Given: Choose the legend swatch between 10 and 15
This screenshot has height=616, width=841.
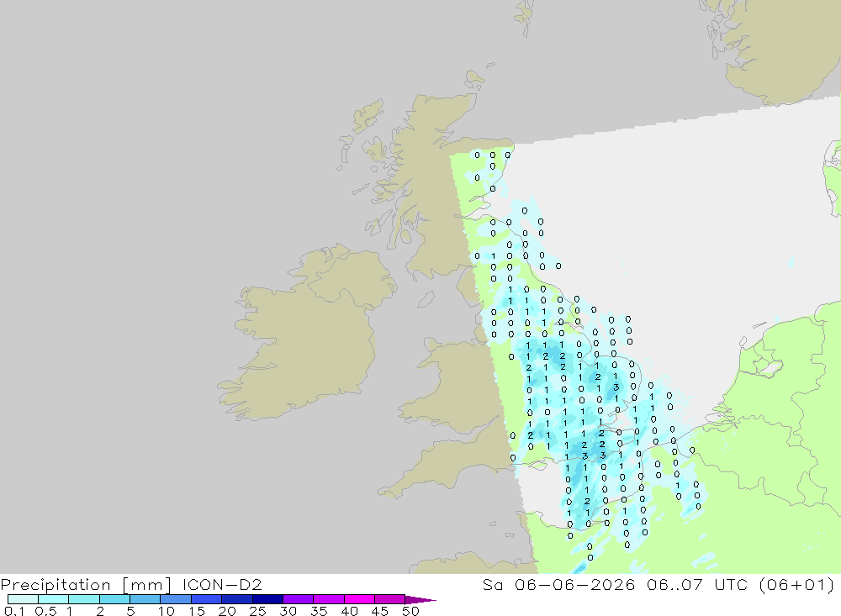Looking at the screenshot, I should click(x=176, y=599).
